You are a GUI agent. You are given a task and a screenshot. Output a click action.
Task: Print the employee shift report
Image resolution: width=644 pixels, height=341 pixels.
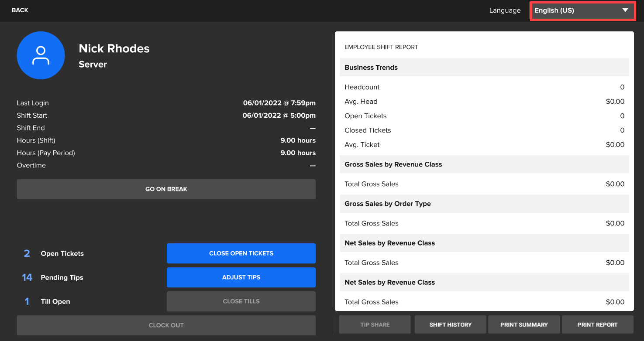(x=597, y=325)
